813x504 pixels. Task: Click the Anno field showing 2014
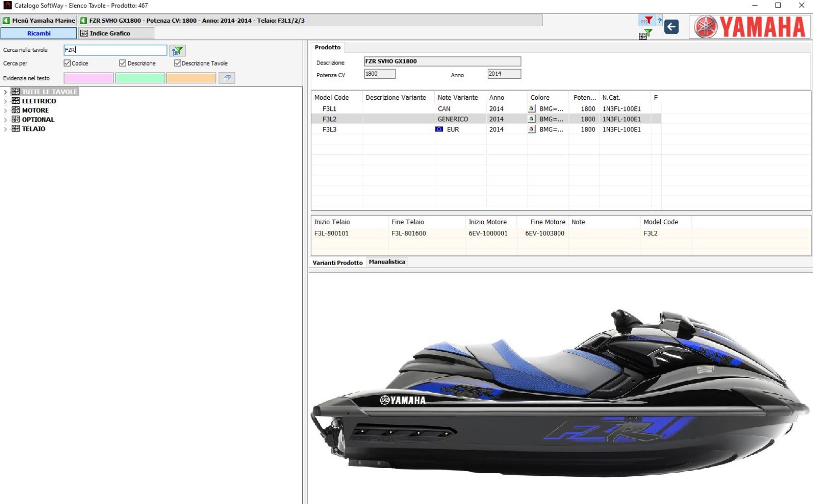click(504, 74)
